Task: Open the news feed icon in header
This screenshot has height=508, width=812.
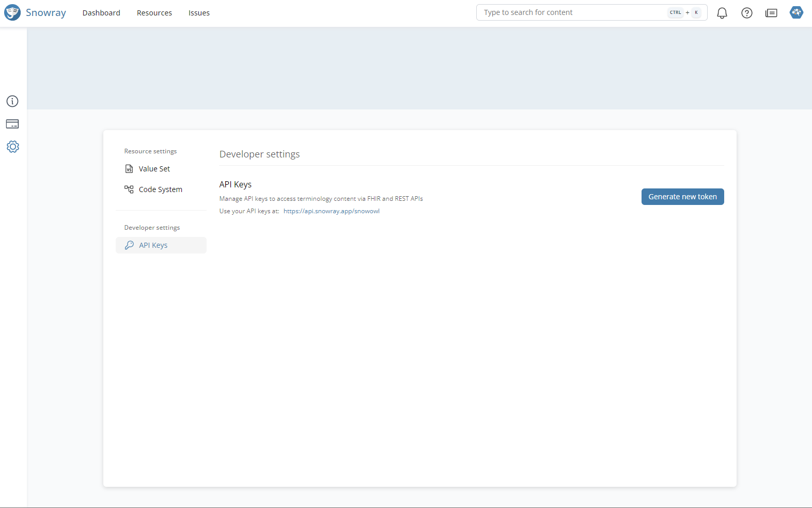Action: [x=771, y=13]
